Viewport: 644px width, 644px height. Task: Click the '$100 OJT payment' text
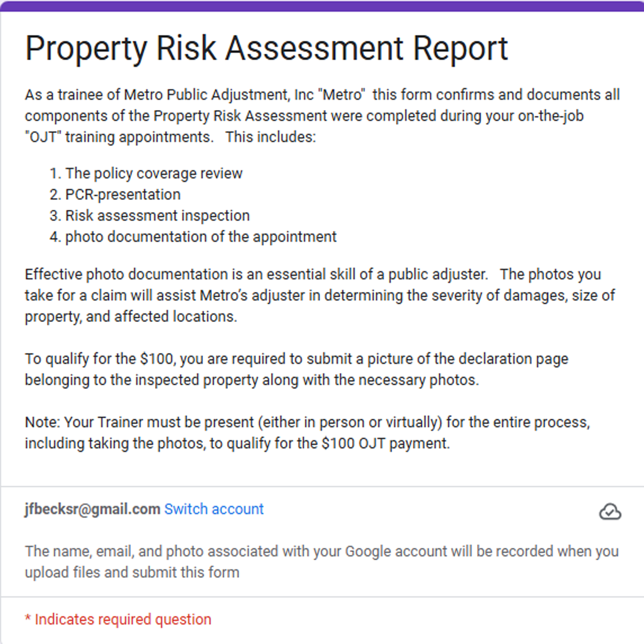pos(385,443)
